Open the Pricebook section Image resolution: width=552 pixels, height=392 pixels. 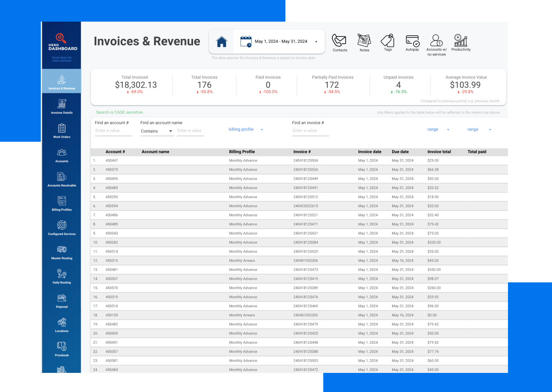(62, 349)
